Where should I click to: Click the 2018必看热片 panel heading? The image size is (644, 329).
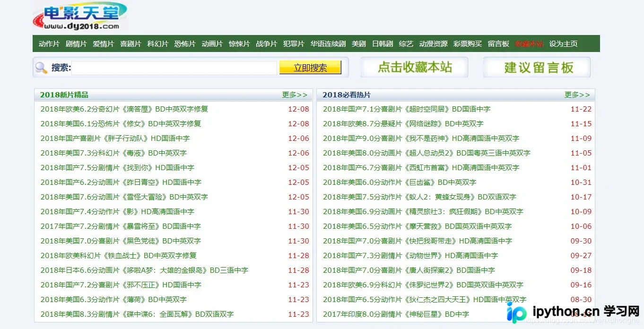347,95
